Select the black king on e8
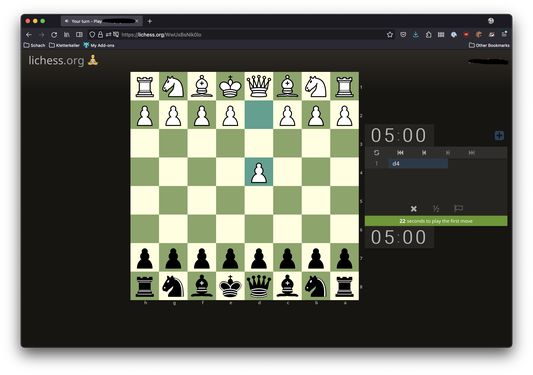 tap(230, 286)
